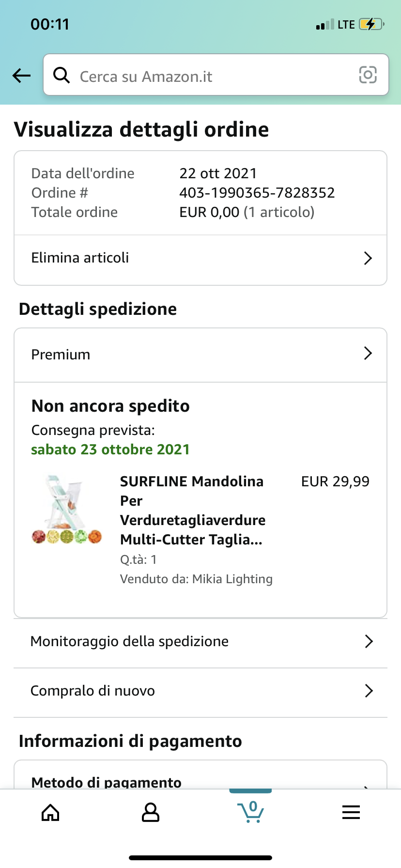Expand the Elimina articoli chevron

pos(368,258)
